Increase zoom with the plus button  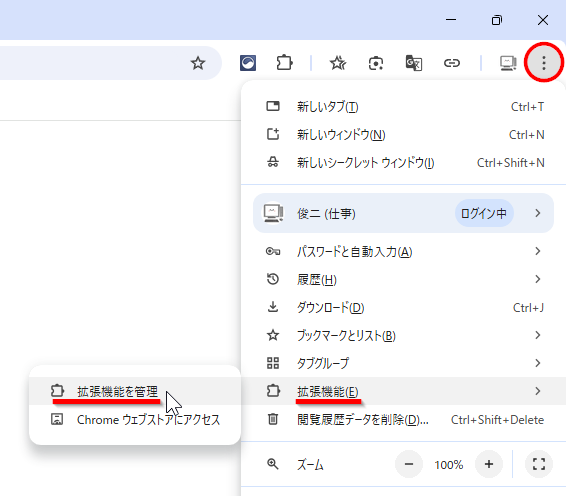pyautogui.click(x=489, y=464)
